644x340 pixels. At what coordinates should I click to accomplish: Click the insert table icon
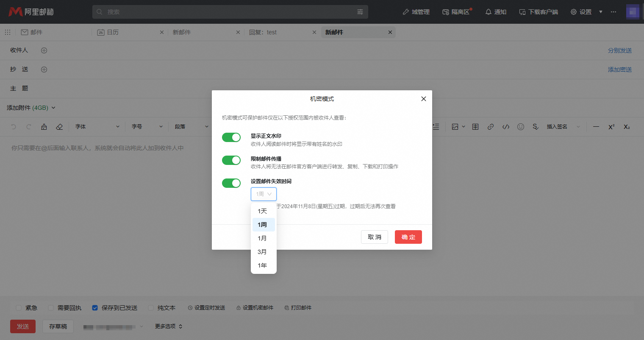coord(475,127)
